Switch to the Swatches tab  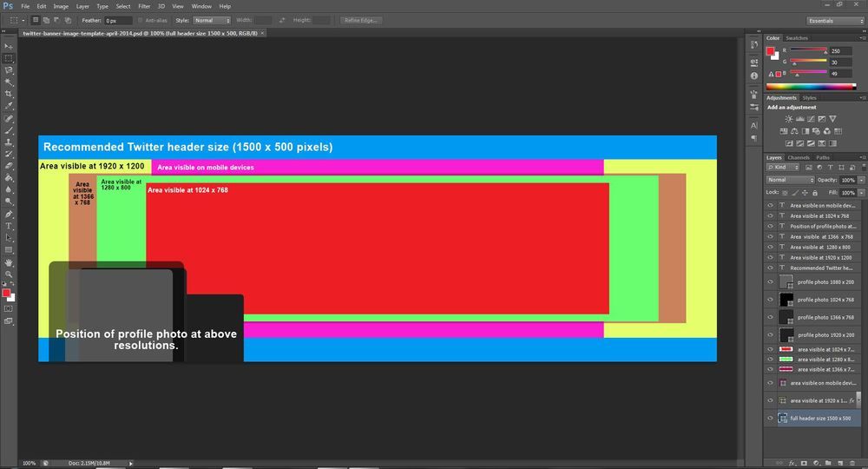pos(797,38)
